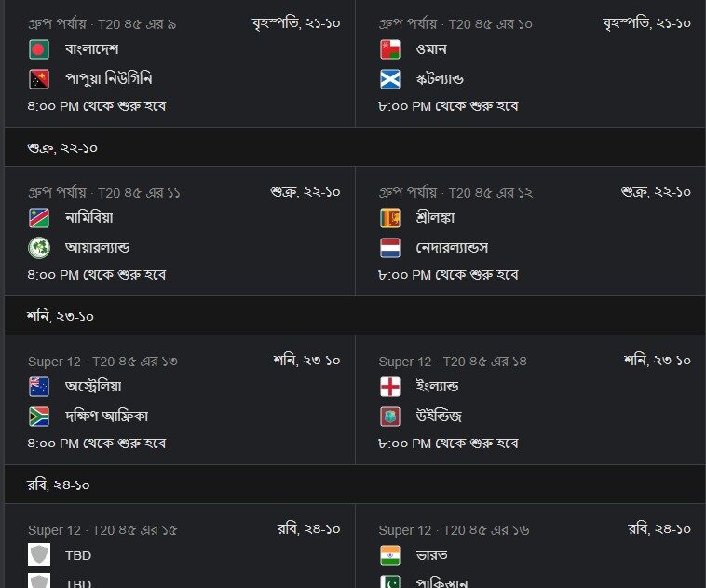Click the Australia flag icon
The width and height of the screenshot is (706, 588).
click(x=39, y=387)
